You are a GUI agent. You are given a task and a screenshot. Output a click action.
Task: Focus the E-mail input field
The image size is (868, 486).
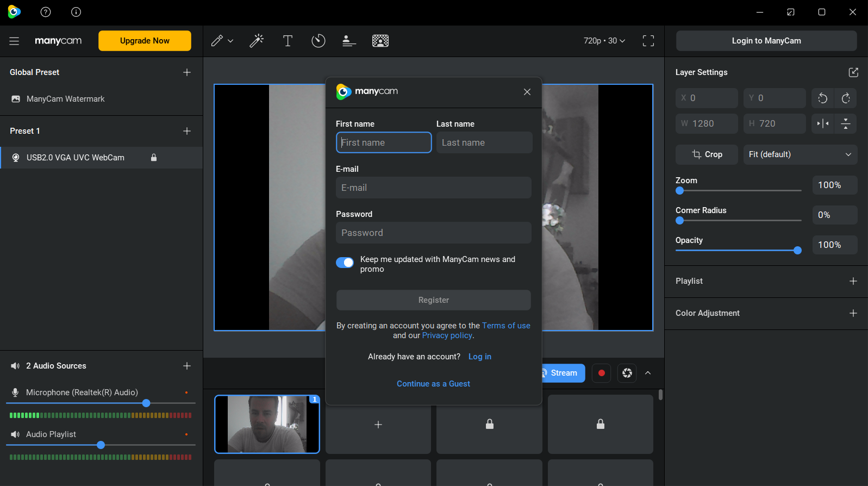(x=434, y=188)
